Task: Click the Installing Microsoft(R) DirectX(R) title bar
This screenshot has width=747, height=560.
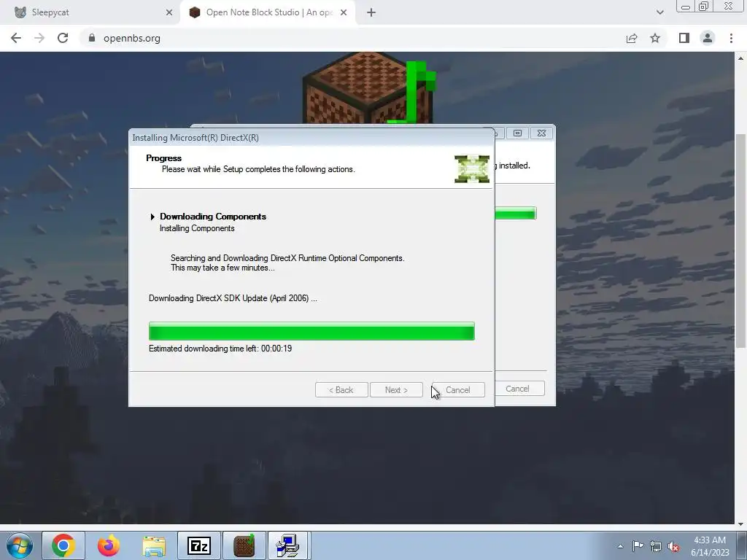Action: [311, 138]
